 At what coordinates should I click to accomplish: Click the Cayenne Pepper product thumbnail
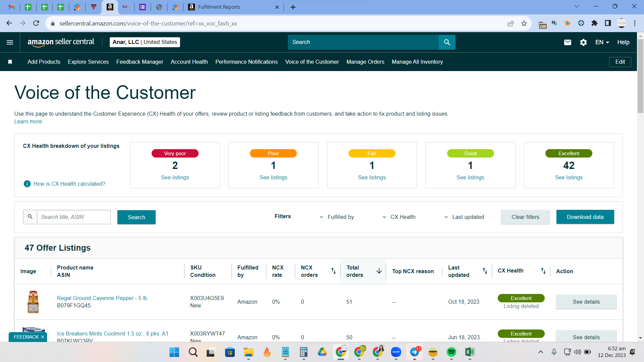tap(33, 302)
